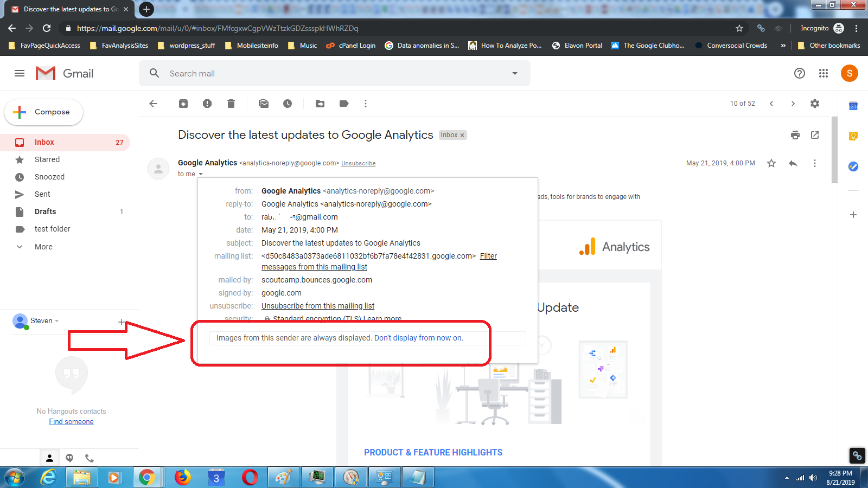Open Google Calendar side panel
868x488 pixels.
point(853,106)
